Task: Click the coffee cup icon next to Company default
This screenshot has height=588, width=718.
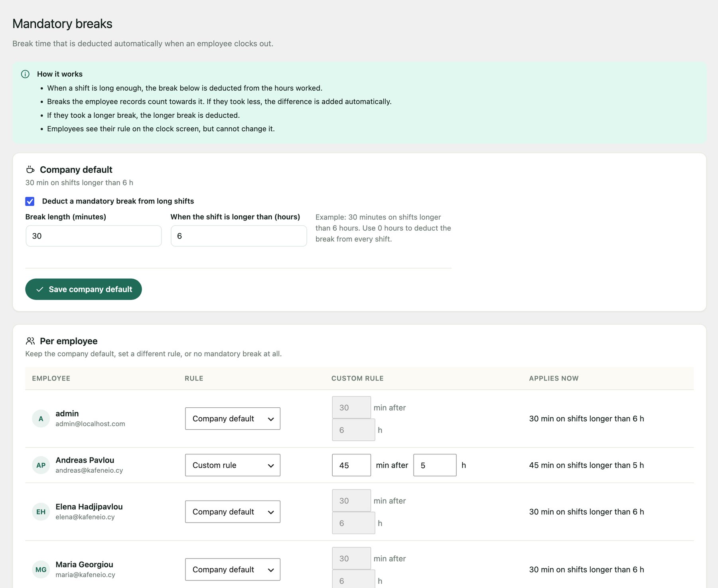Action: coord(30,170)
